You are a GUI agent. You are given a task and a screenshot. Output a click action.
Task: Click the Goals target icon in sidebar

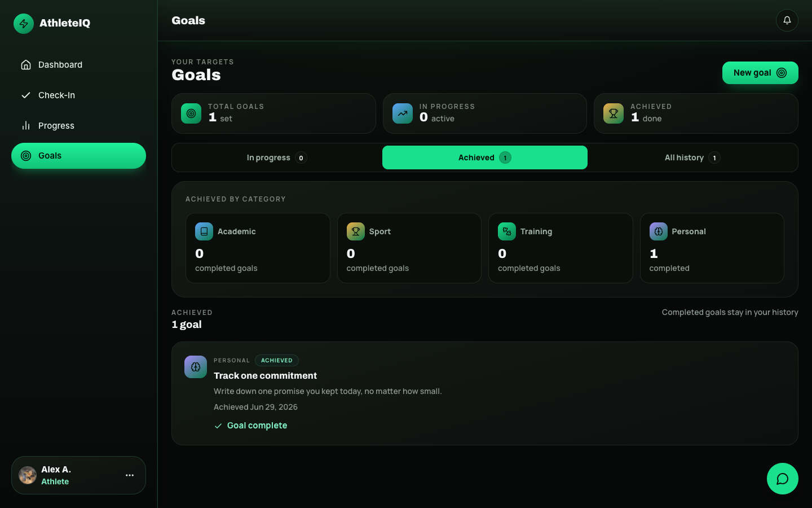coord(26,156)
